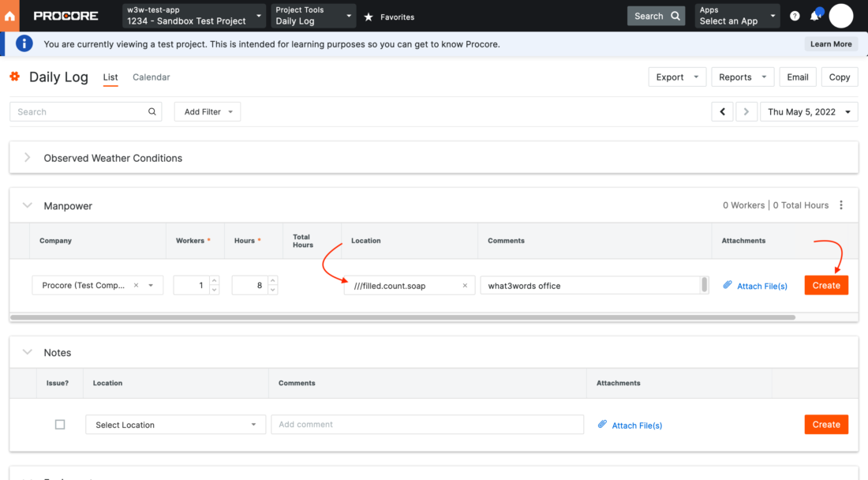This screenshot has width=868, height=480.
Task: Switch to the Calendar tab
Action: point(152,77)
